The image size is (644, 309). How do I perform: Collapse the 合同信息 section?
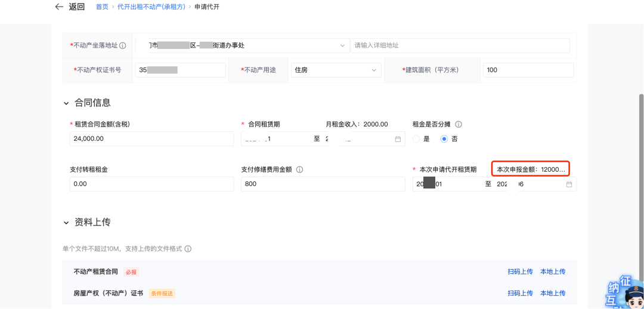[x=66, y=103]
